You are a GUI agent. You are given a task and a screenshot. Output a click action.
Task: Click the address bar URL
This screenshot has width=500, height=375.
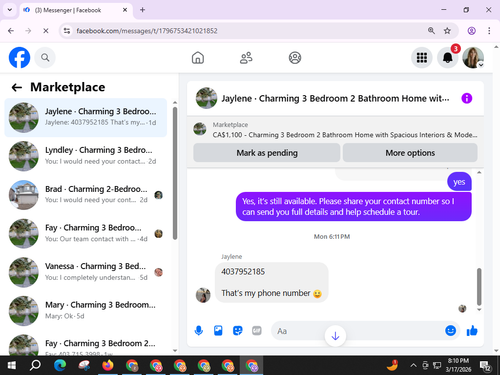[147, 31]
